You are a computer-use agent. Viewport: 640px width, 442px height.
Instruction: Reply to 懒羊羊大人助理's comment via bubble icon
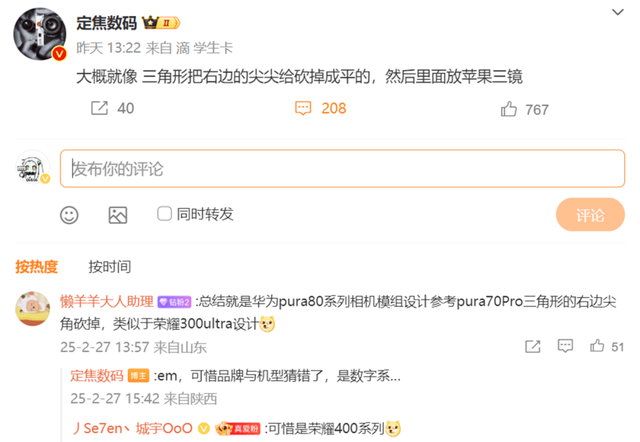(x=565, y=346)
